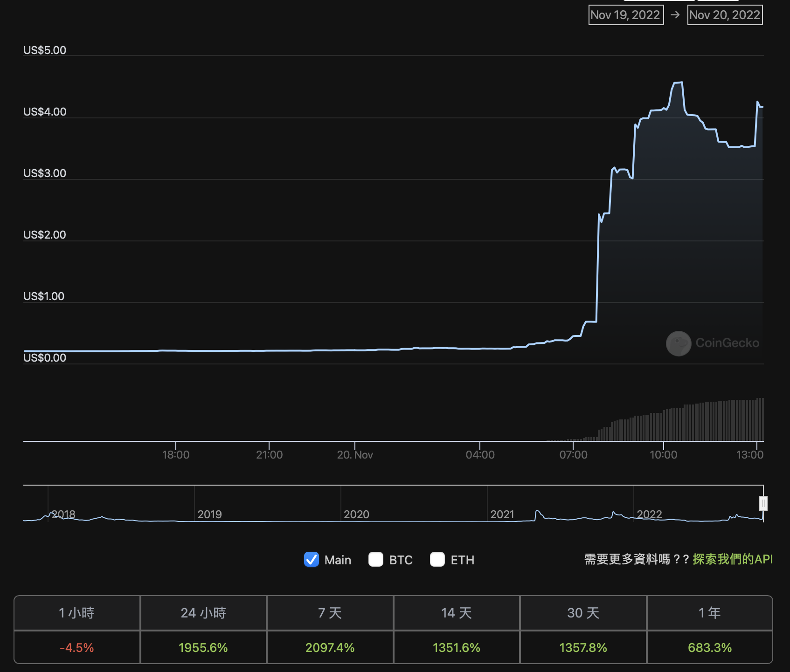Select the 24 小時 column header

203,613
